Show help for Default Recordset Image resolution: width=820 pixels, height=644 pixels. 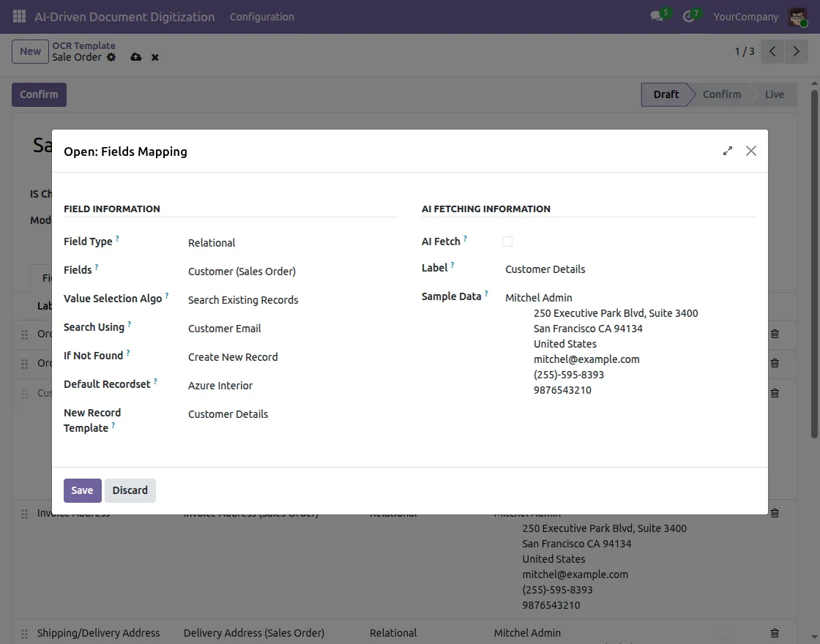pyautogui.click(x=155, y=381)
